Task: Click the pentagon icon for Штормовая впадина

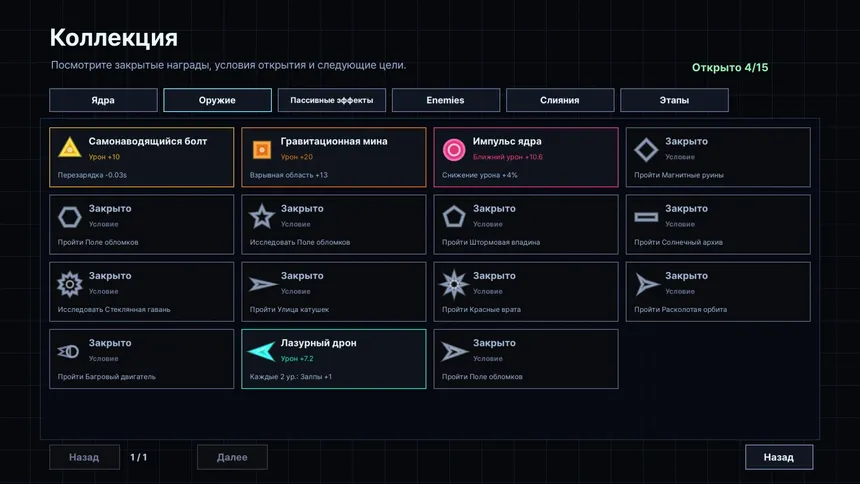Action: tap(454, 217)
